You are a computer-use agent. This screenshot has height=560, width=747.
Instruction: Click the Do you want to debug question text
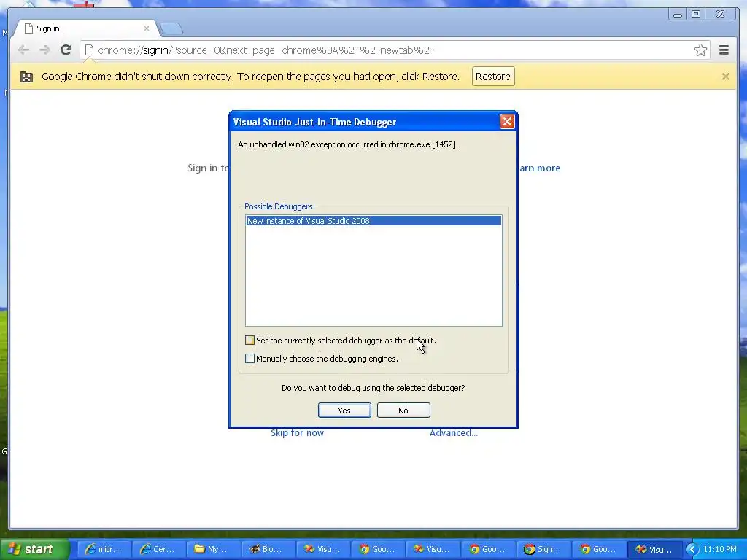point(373,388)
